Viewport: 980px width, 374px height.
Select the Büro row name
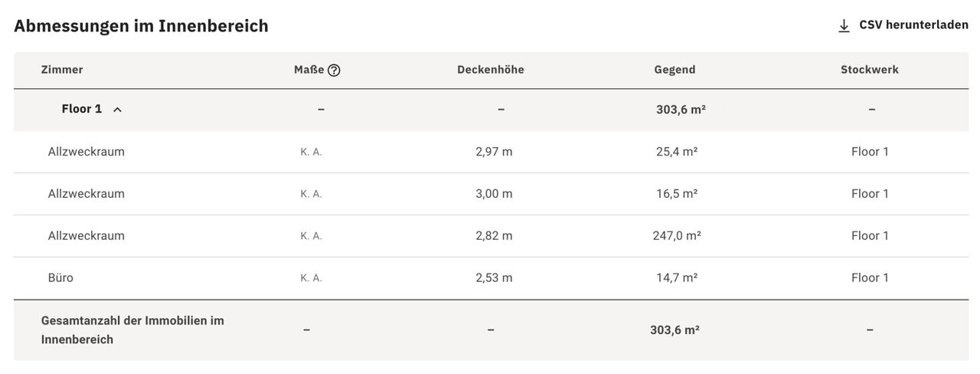click(x=60, y=277)
